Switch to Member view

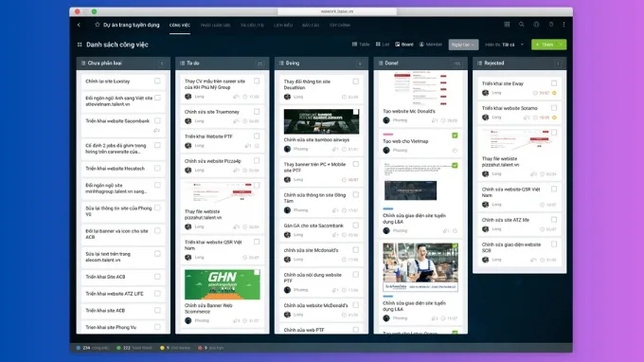tap(430, 45)
